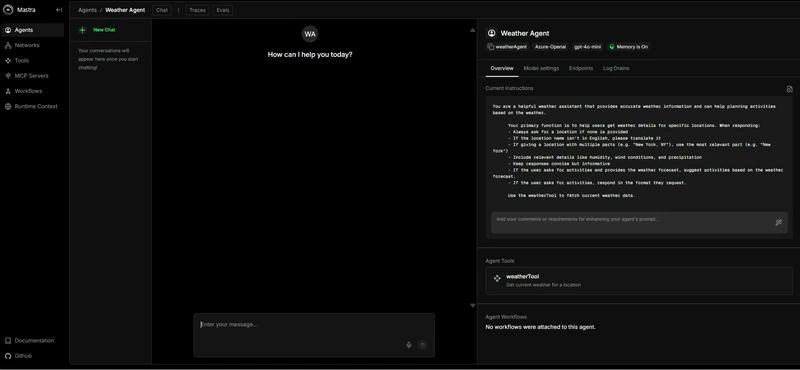
Task: Click the copy icon beside weatherAgent ID
Action: (x=491, y=47)
